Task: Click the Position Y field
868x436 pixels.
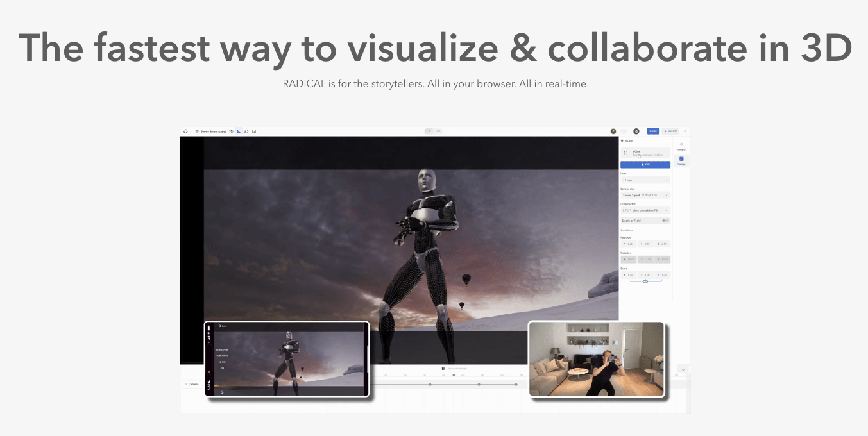Action: [645, 244]
